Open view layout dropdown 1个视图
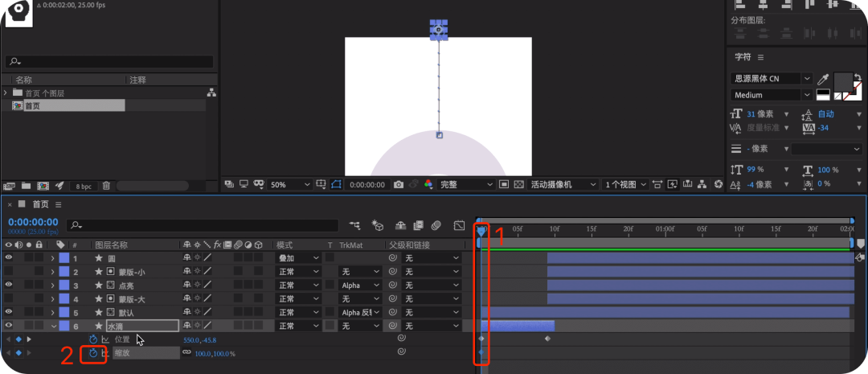868x374 pixels. click(x=625, y=184)
